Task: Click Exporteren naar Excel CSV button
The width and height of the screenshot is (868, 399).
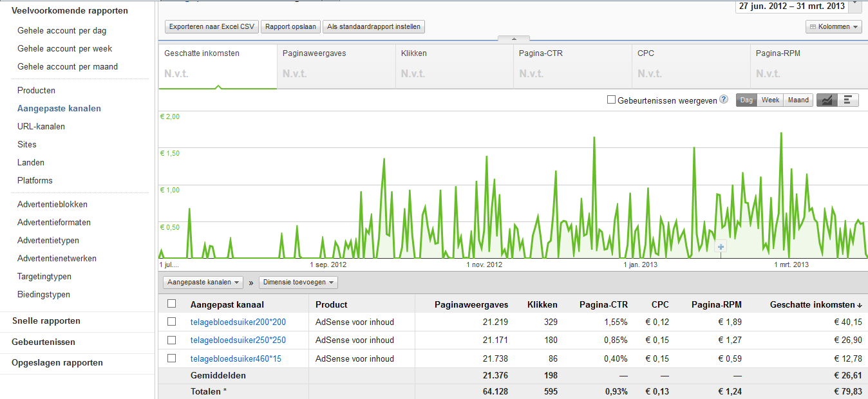Action: pos(212,26)
